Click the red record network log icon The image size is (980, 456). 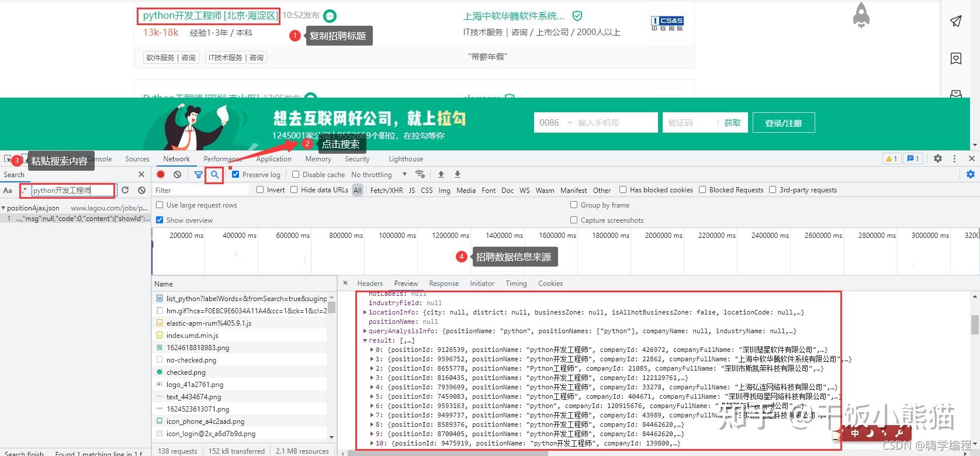coord(161,174)
